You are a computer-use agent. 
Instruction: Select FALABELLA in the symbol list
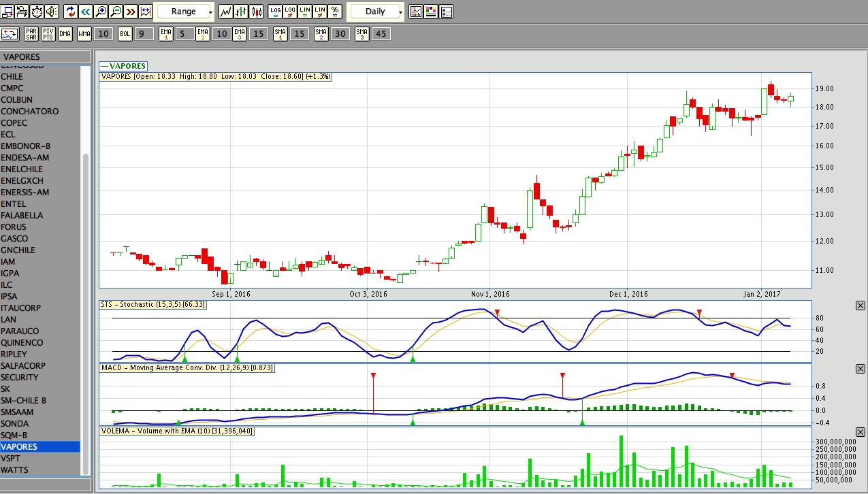coord(22,216)
